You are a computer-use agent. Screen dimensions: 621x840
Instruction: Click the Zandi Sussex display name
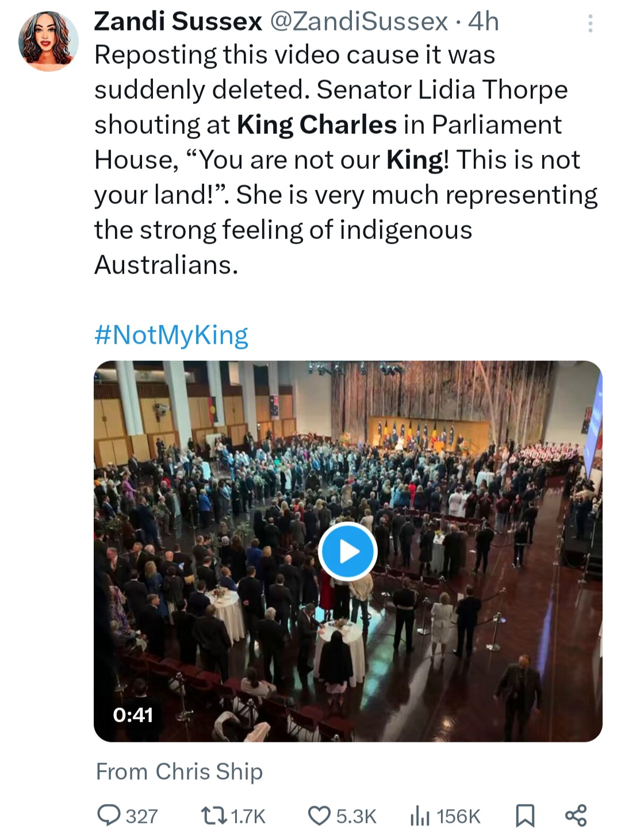click(178, 22)
